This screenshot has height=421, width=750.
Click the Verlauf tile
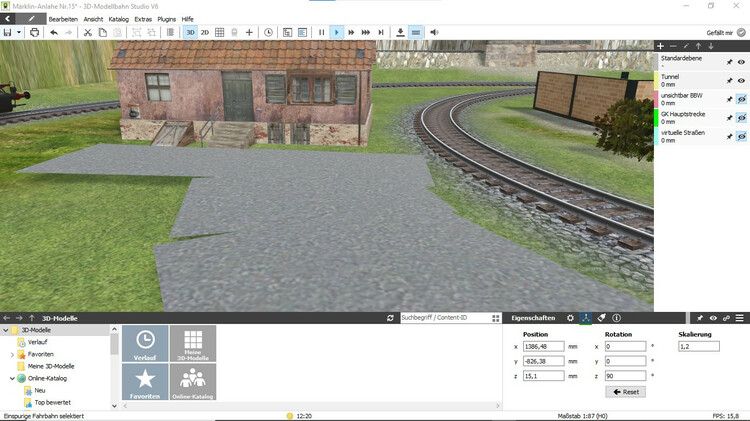point(145,343)
